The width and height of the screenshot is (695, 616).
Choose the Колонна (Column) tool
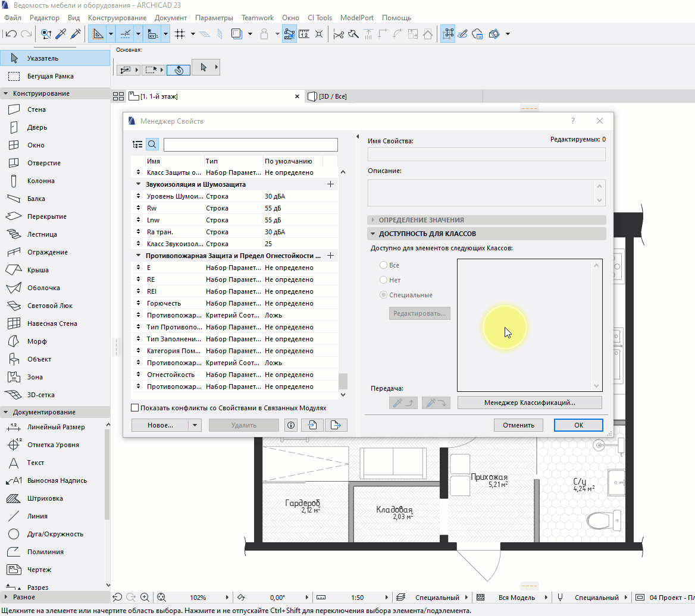point(40,181)
